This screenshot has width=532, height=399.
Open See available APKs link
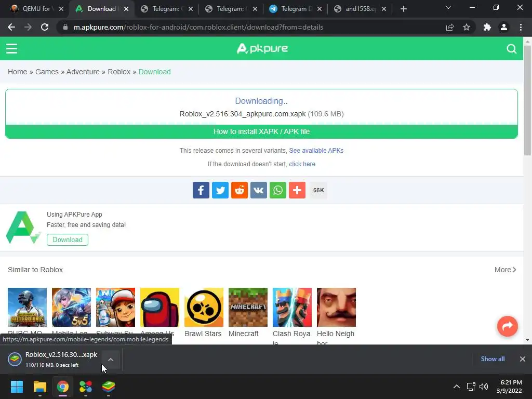316,151
